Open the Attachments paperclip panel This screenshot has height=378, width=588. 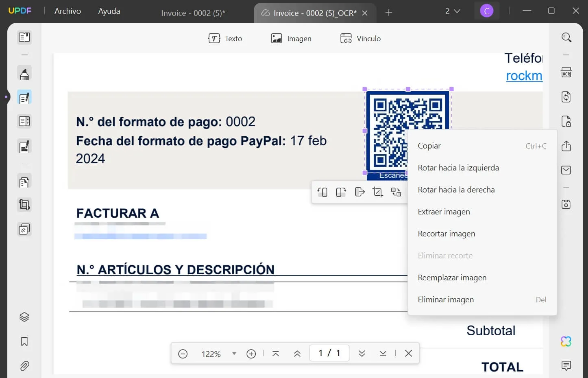pos(24,366)
